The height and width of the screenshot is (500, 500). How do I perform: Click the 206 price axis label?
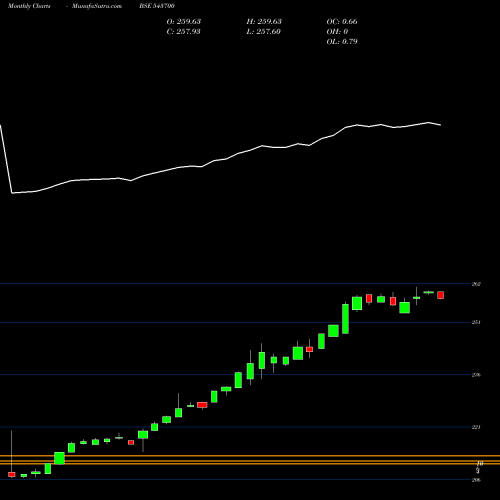(476, 480)
